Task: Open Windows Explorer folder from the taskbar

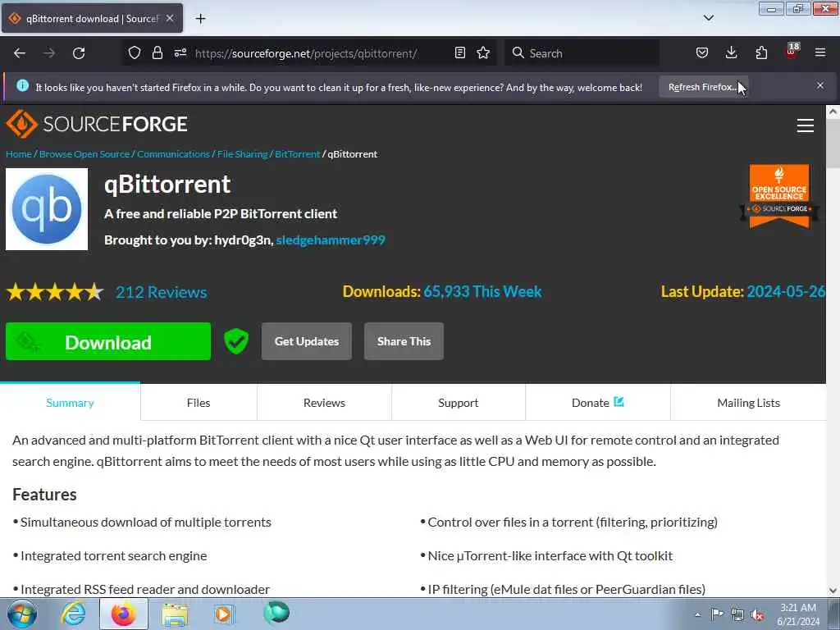Action: pyautogui.click(x=175, y=614)
